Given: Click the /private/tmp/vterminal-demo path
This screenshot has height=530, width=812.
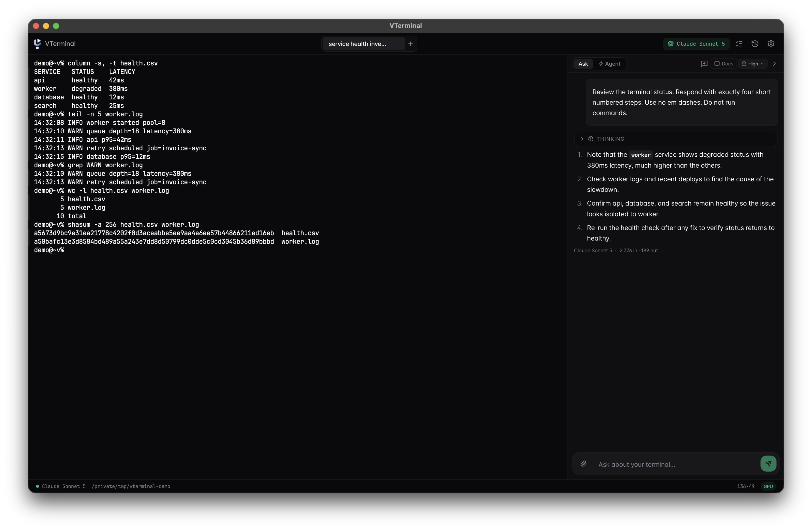Looking at the screenshot, I should coord(131,486).
